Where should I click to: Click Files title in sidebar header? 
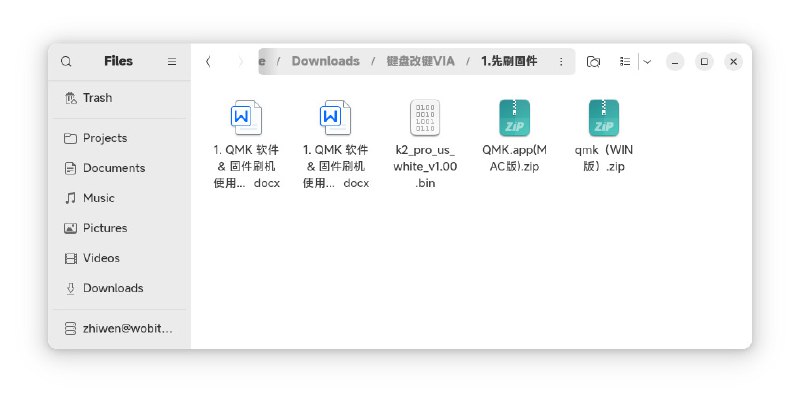pyautogui.click(x=118, y=61)
